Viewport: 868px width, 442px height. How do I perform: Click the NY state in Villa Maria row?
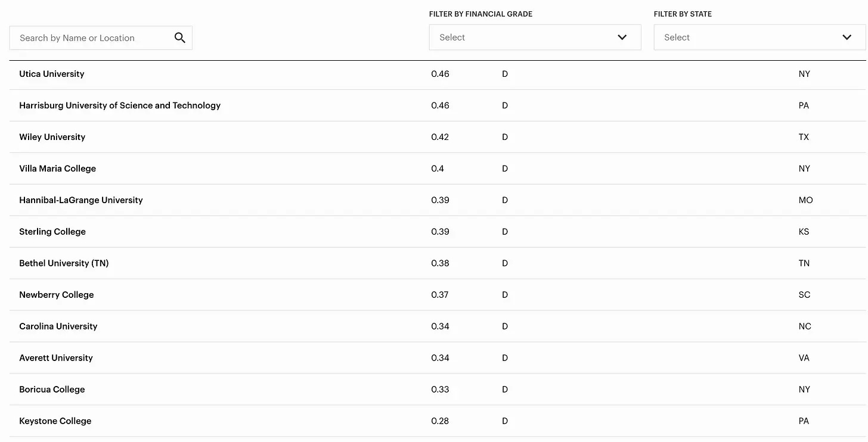pos(805,169)
